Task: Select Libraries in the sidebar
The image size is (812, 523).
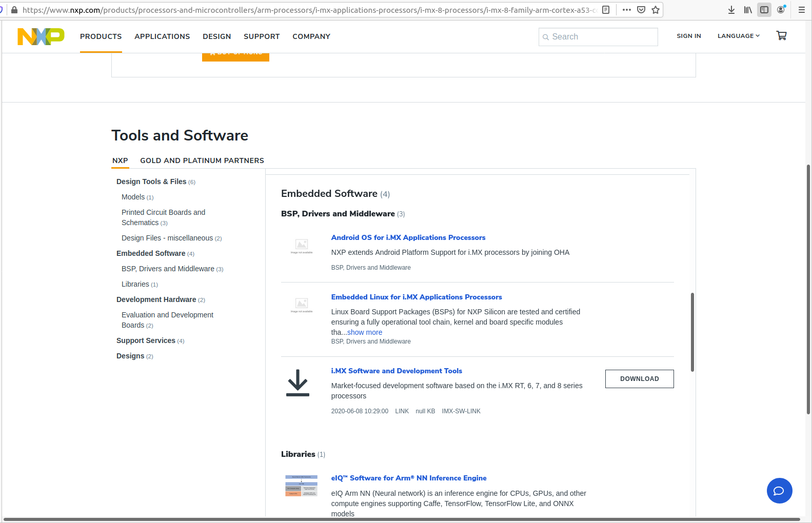Action: click(140, 284)
